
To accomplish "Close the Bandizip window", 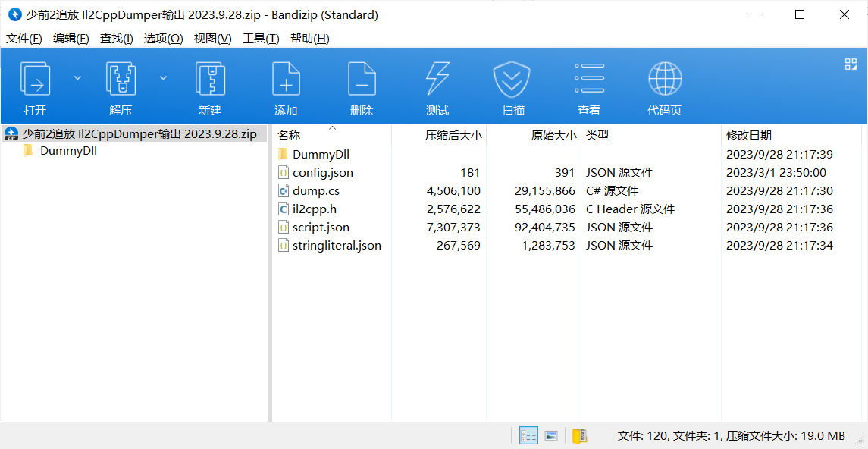I will 844,15.
